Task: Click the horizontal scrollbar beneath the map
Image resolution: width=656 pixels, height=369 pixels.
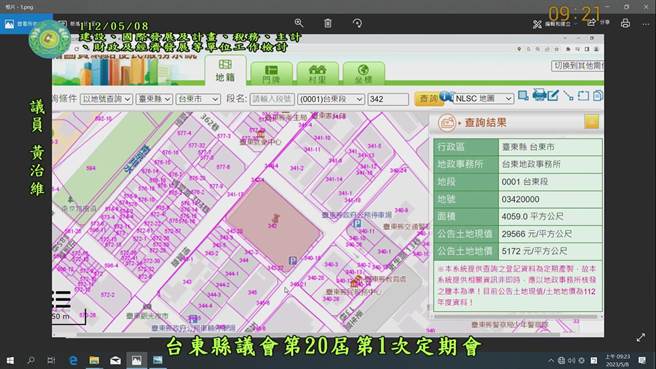Action: (318, 334)
